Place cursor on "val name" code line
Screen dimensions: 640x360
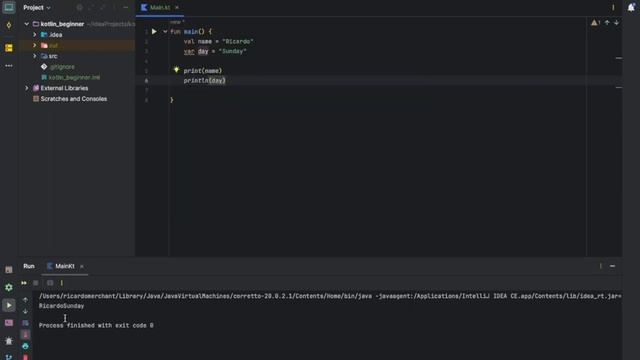218,41
